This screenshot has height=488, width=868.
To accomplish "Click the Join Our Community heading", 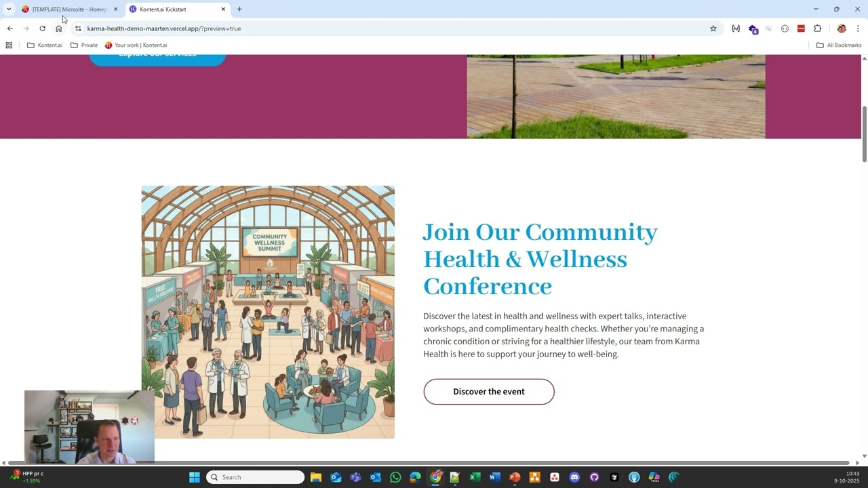I will pyautogui.click(x=540, y=259).
